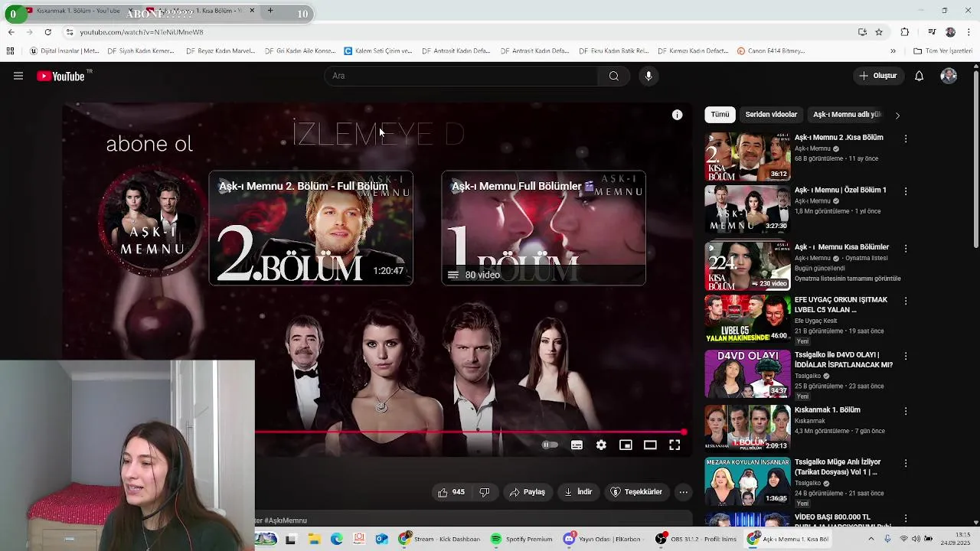Open a new Chrome tab
The width and height of the screenshot is (980, 551).
270,11
